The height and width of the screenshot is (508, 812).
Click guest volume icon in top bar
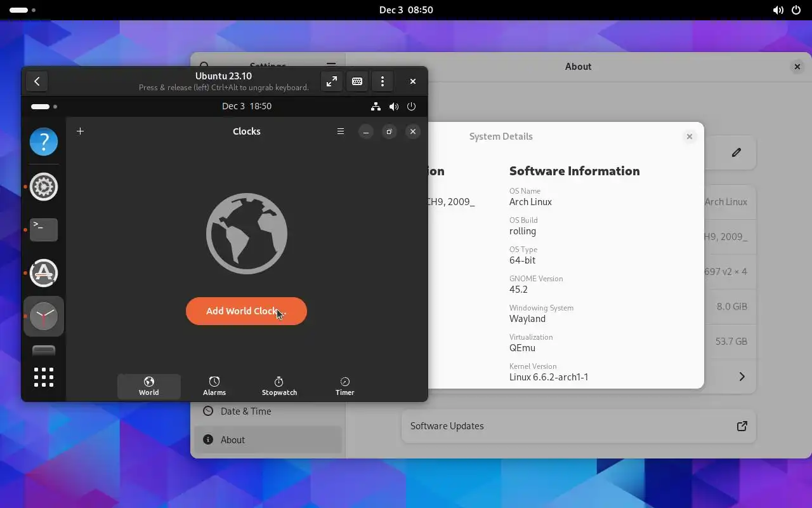click(x=394, y=107)
